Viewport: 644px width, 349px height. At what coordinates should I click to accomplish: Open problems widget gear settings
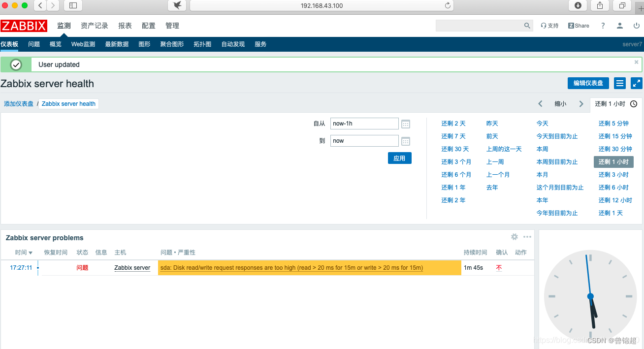(x=515, y=237)
